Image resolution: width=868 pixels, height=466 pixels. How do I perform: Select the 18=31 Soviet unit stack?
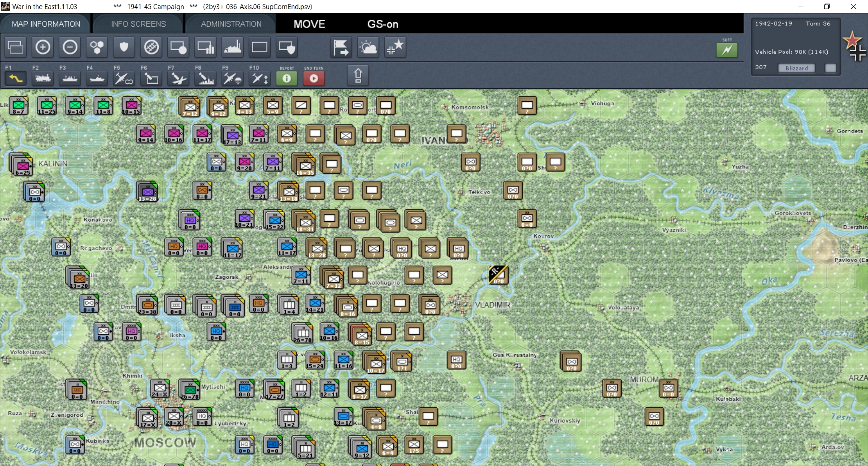304,221
